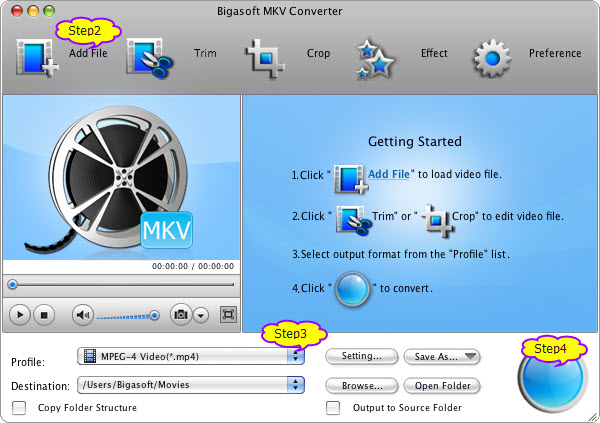Click the Preference toolbar label
Viewport: 600px width, 423px height.
click(x=555, y=53)
